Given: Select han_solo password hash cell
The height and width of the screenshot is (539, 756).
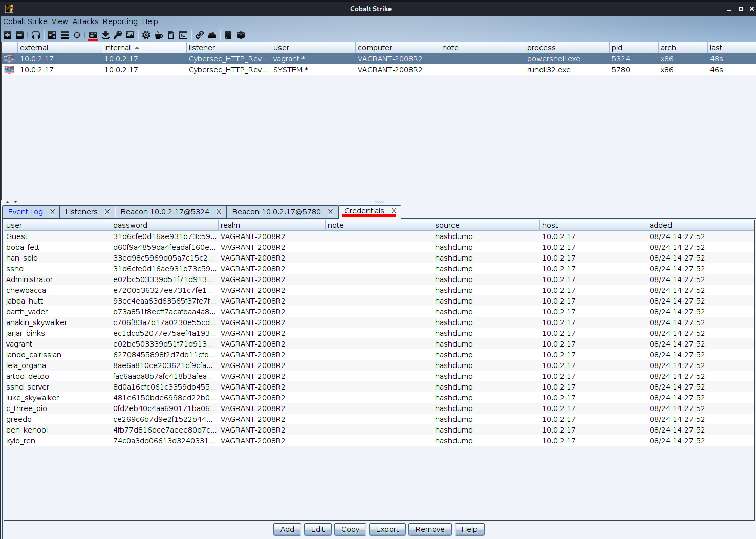Looking at the screenshot, I should point(164,258).
